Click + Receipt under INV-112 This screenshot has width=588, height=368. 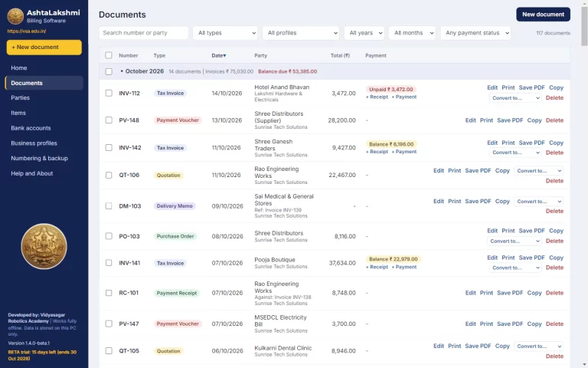[x=377, y=97]
